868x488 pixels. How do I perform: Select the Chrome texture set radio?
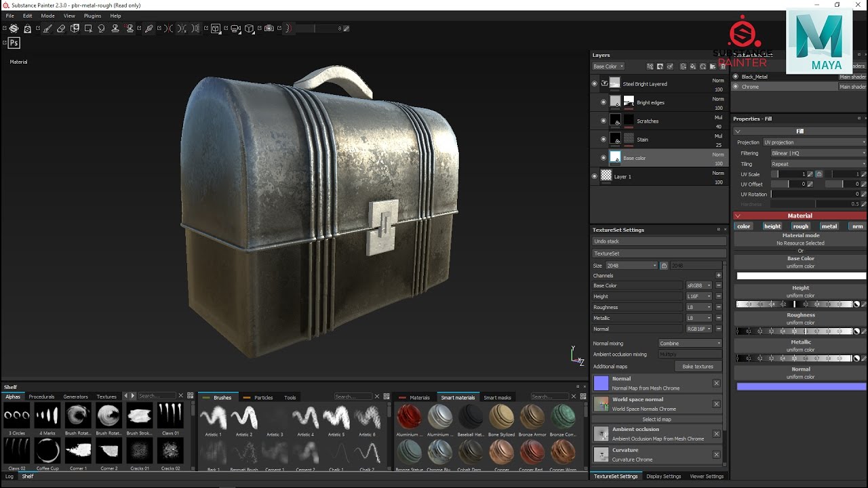click(x=736, y=87)
